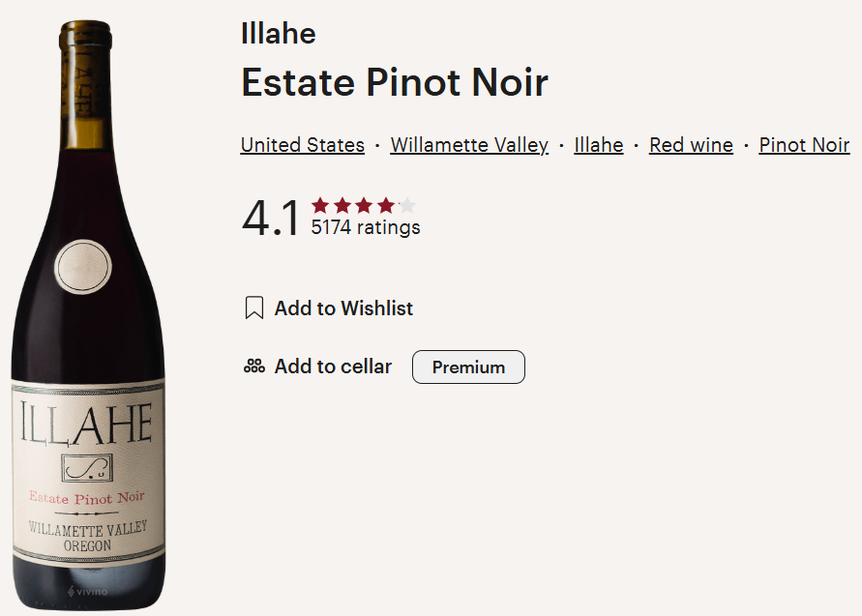Click the Illahe winery heading above the title

[x=278, y=34]
